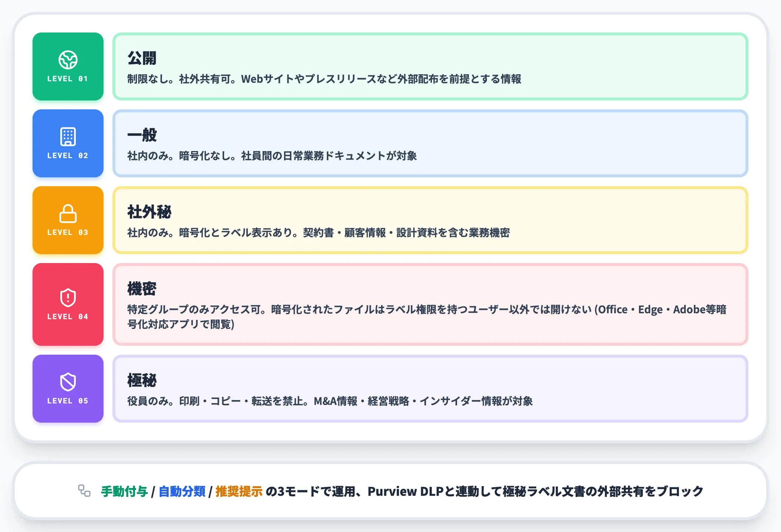Select the LEVEL 05 label
This screenshot has height=532, width=781.
pyautogui.click(x=68, y=401)
